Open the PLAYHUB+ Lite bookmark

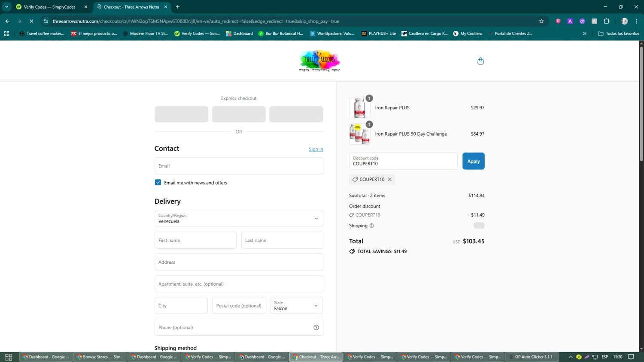point(379,33)
